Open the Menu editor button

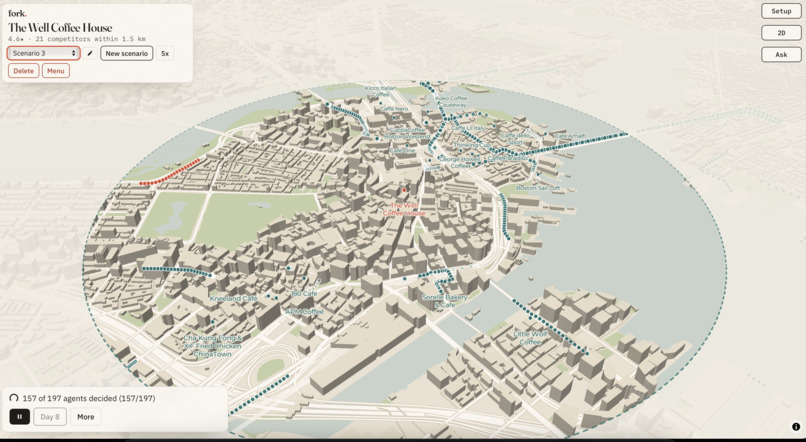click(56, 71)
